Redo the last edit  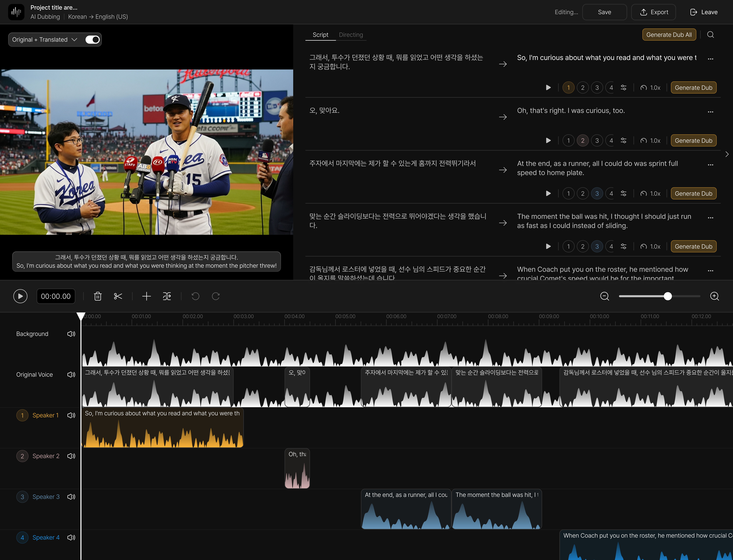pos(216,296)
